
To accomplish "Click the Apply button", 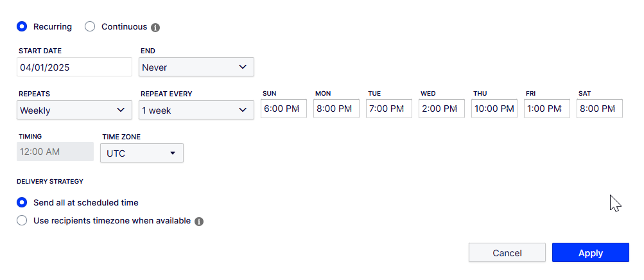I will [x=591, y=252].
